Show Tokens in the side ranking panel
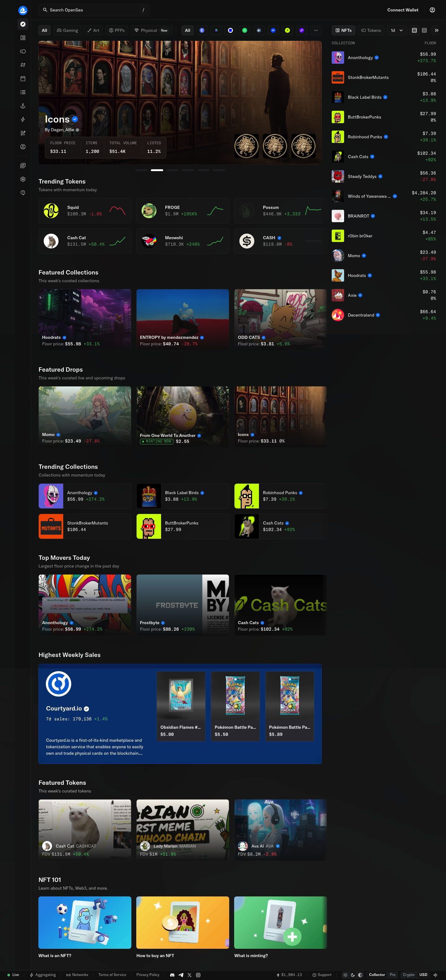 (371, 30)
